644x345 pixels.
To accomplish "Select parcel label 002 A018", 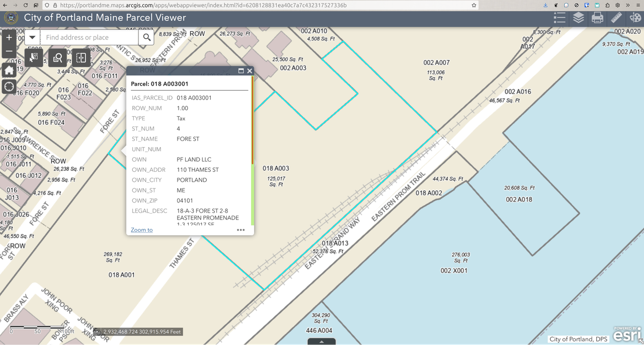I will point(519,199).
